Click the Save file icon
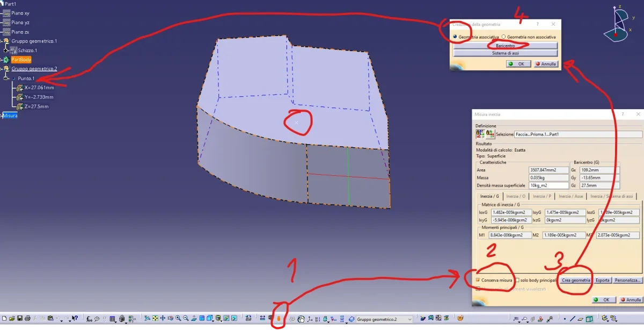The width and height of the screenshot is (644, 330). [20, 319]
